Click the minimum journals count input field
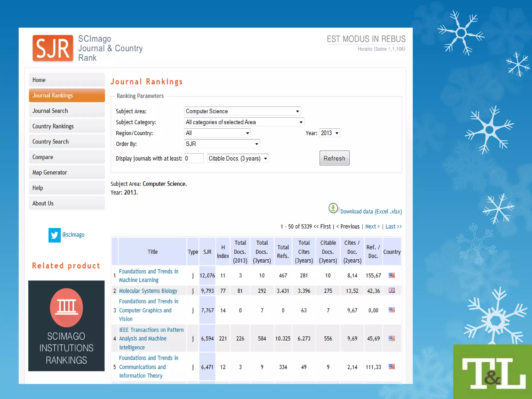Viewport: 532px width, 399px height. (x=194, y=158)
